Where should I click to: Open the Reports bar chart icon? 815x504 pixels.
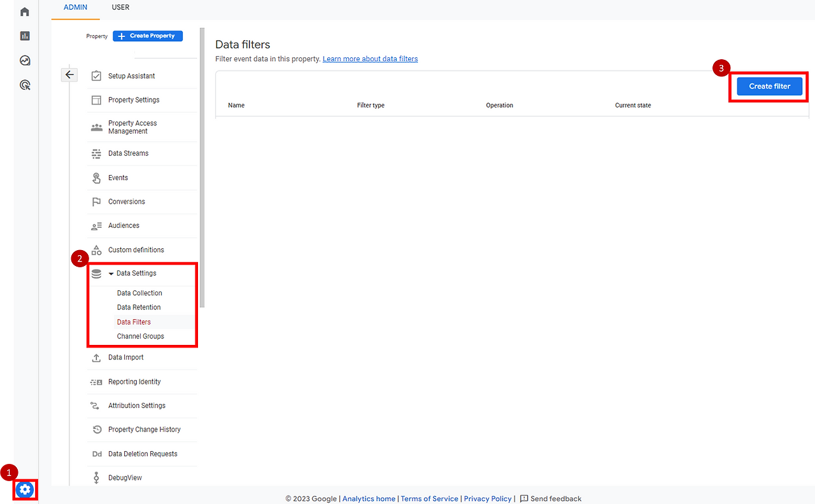pyautogui.click(x=25, y=36)
